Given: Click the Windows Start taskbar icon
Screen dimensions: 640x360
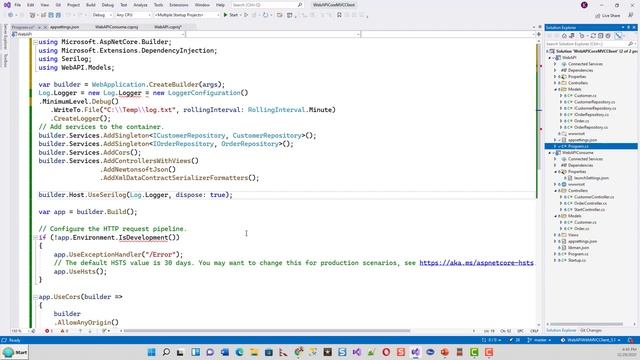Looking at the screenshot, I should click(x=151, y=352).
